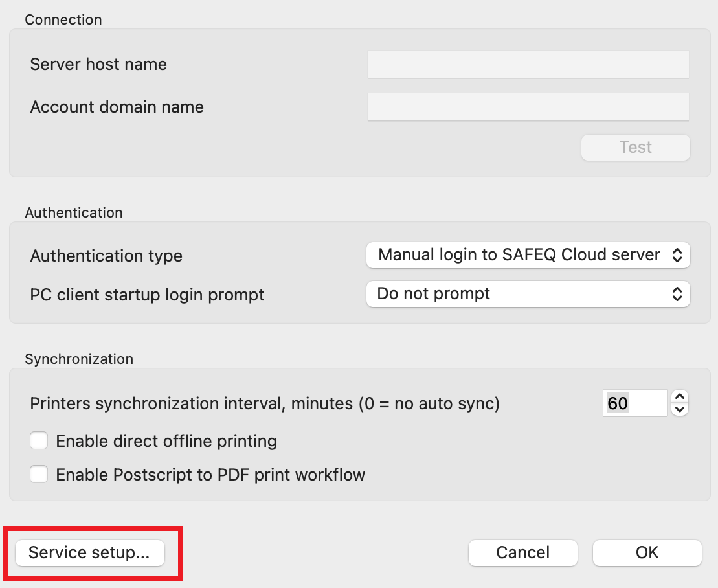The height and width of the screenshot is (588, 718).
Task: Select the sync interval field showing 60
Action: coord(634,403)
